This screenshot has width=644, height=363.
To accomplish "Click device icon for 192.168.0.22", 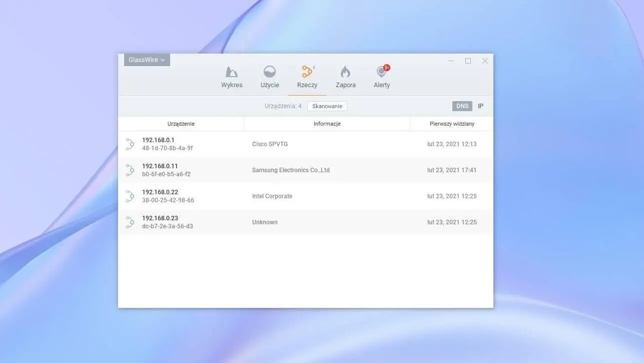I will click(x=130, y=196).
